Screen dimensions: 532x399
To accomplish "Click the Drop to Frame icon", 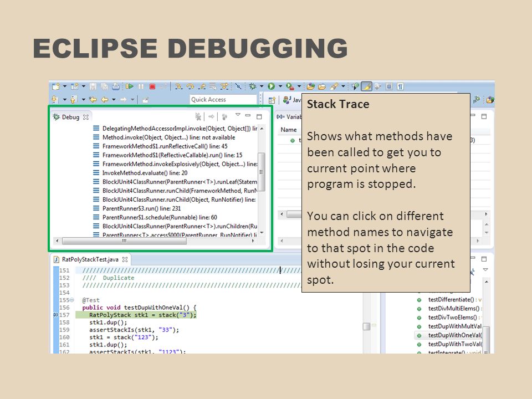I will pos(213,86).
